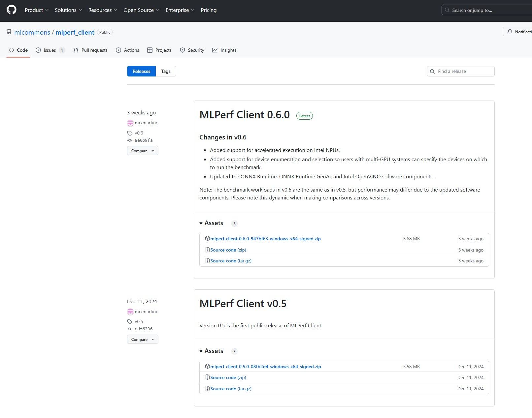Download Source code (tar.gz) for 0.6.0
Image resolution: width=532 pixels, height=418 pixels.
click(x=231, y=261)
